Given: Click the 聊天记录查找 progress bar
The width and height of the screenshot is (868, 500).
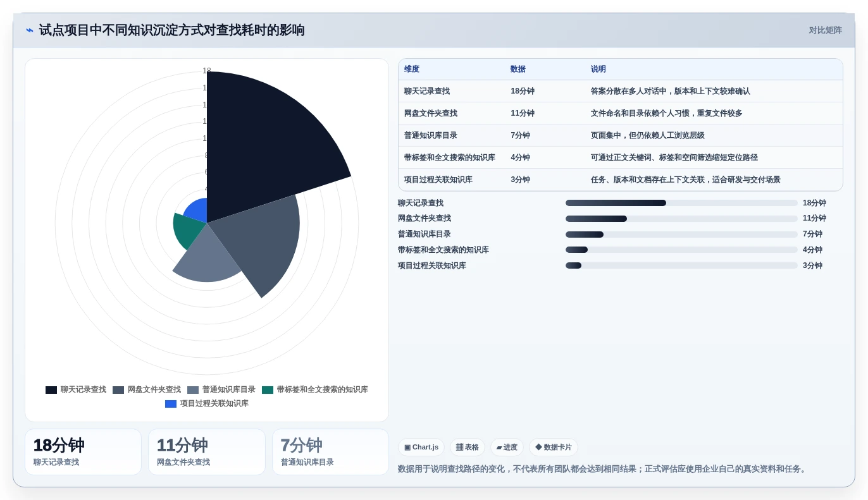Looking at the screenshot, I should (x=681, y=203).
